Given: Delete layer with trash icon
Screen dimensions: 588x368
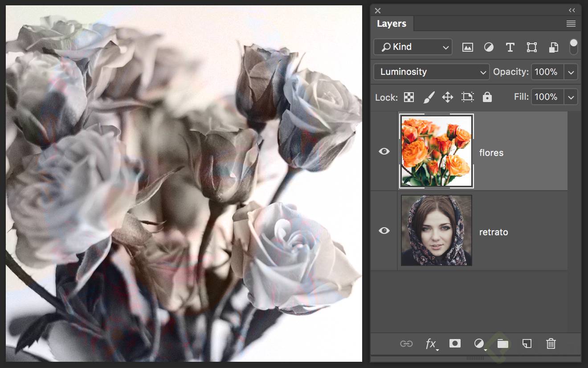Looking at the screenshot, I should [551, 343].
